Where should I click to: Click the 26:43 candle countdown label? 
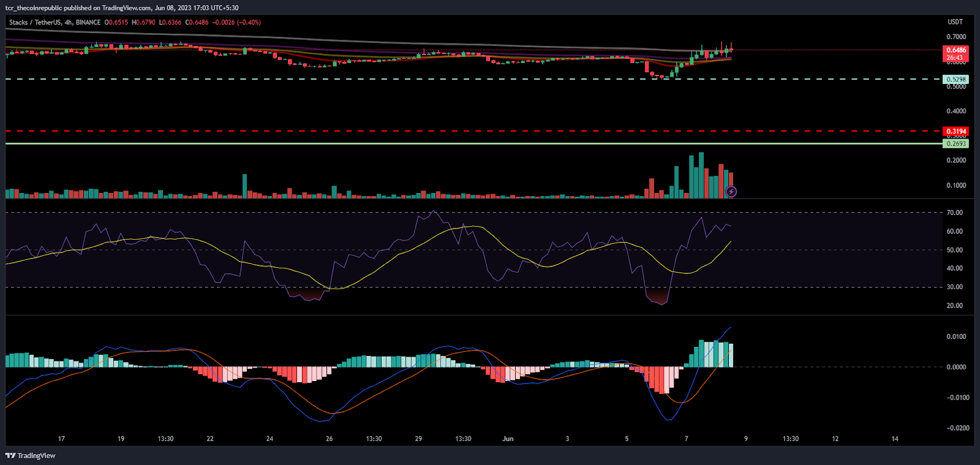click(955, 58)
